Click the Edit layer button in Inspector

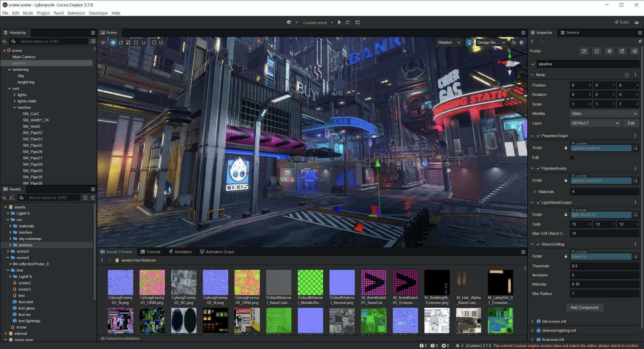coord(631,123)
